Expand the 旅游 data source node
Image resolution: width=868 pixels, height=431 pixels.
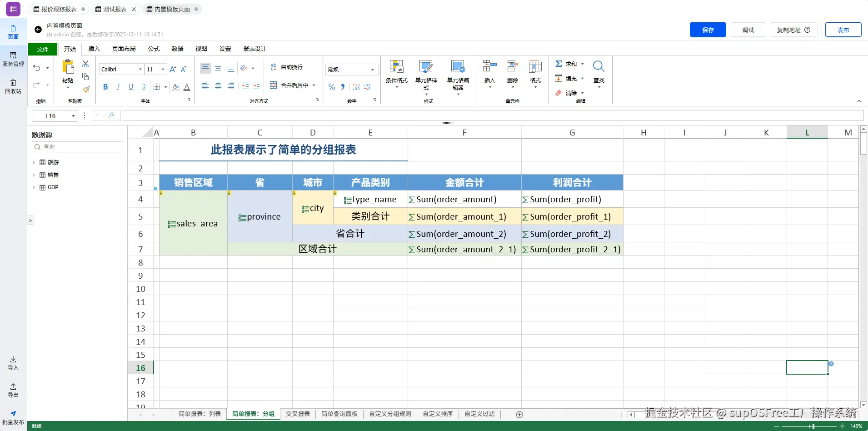(x=34, y=162)
